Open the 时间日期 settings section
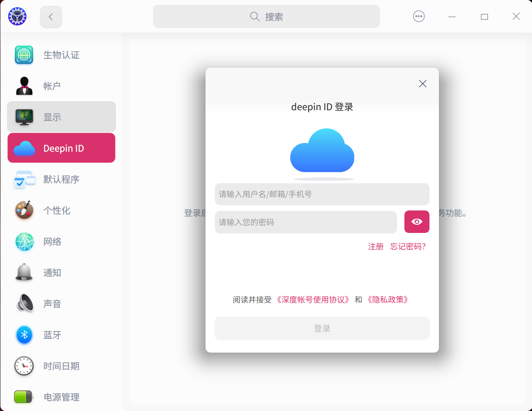Image resolution: width=532 pixels, height=411 pixels. [61, 366]
